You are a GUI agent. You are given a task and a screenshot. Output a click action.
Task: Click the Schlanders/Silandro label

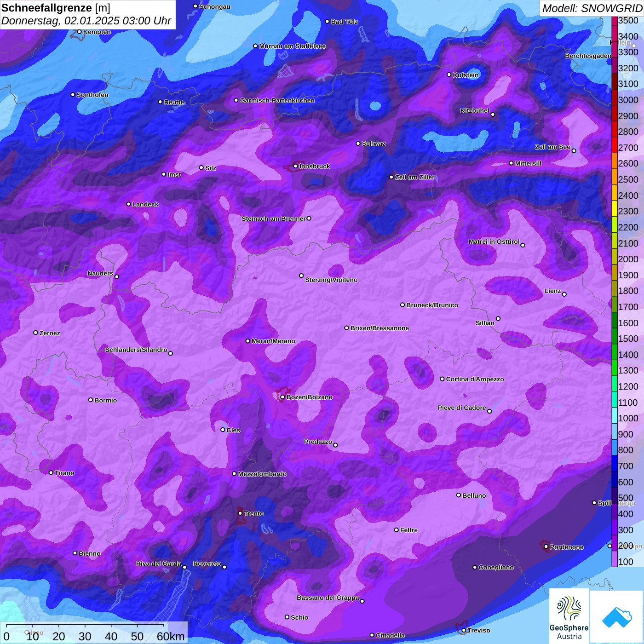click(x=136, y=350)
